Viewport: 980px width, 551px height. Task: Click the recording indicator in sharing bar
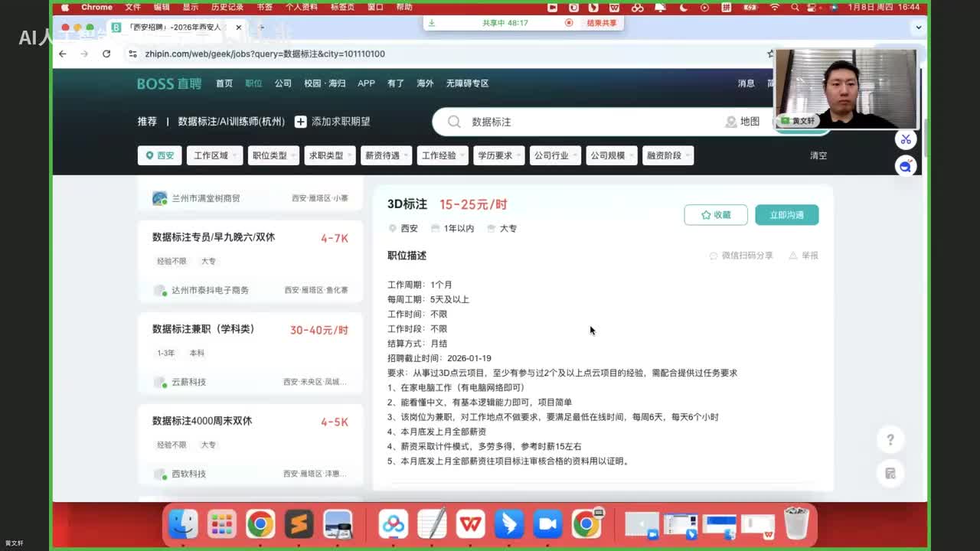click(x=569, y=23)
